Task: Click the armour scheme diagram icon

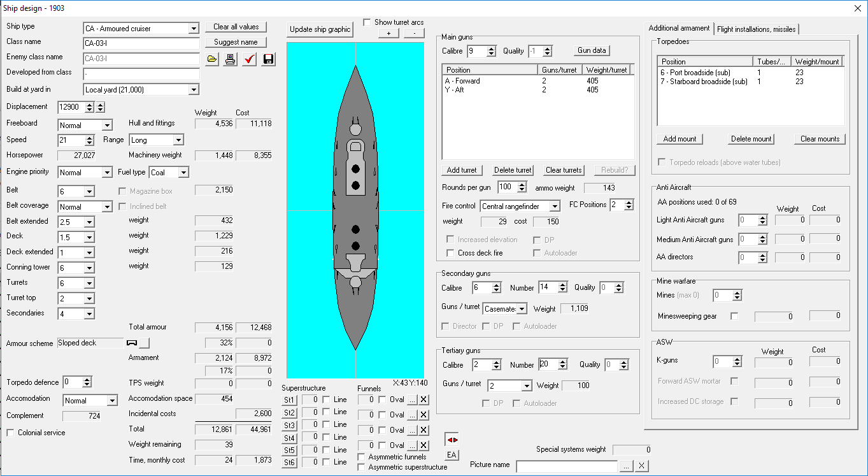Action: (x=132, y=343)
